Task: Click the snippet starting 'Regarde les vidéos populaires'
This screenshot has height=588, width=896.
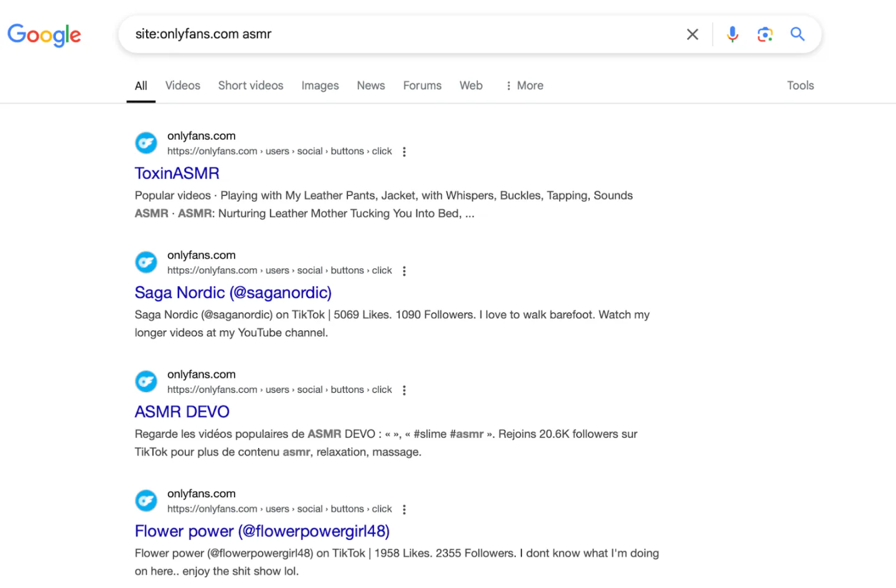Action: 386,443
